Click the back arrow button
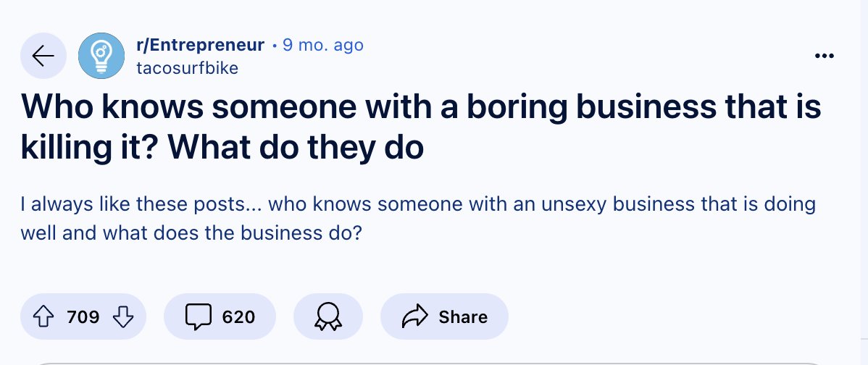This screenshot has height=365, width=868. point(43,56)
